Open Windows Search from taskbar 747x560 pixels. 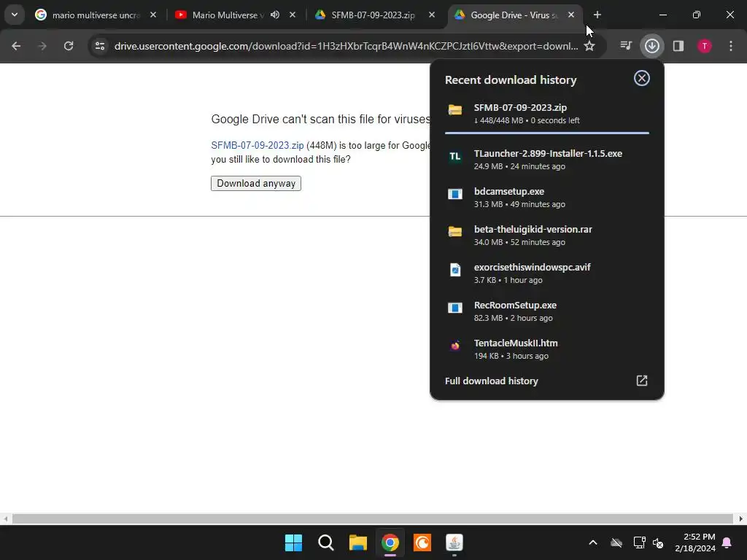[x=326, y=542]
